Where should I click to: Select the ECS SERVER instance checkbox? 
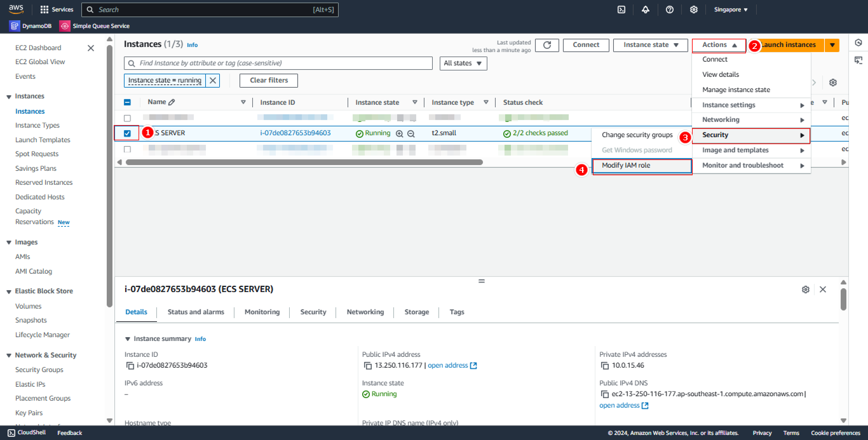coord(126,132)
